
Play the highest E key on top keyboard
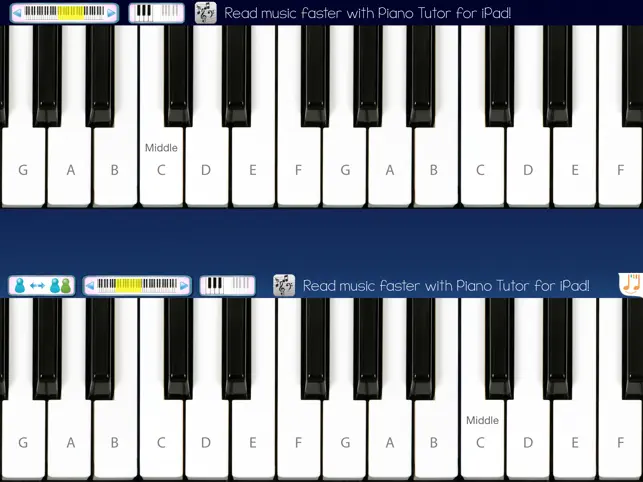[x=574, y=169]
